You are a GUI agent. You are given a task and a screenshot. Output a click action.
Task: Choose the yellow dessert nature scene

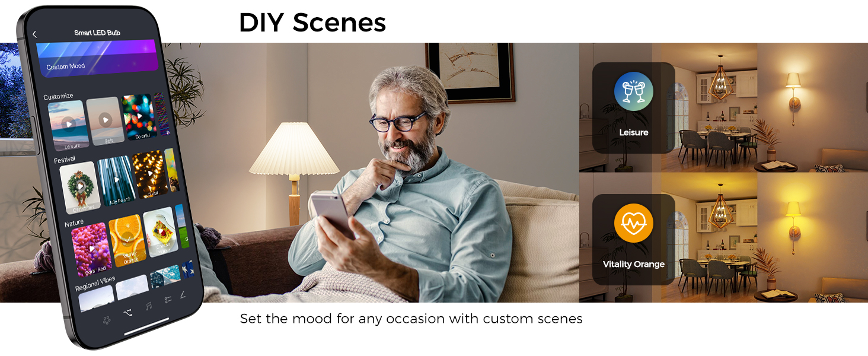pos(161,232)
